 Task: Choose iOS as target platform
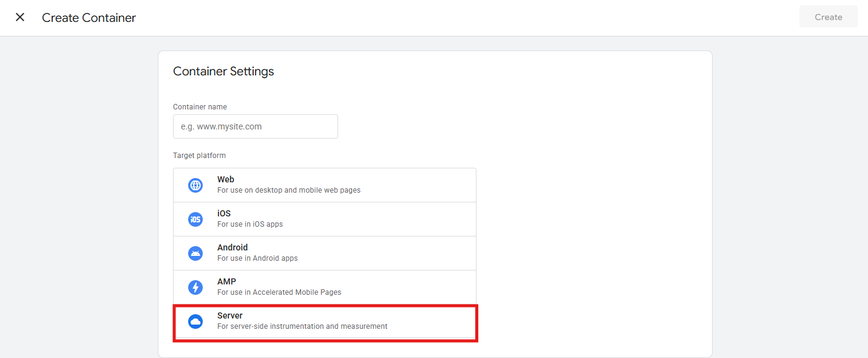(x=325, y=219)
